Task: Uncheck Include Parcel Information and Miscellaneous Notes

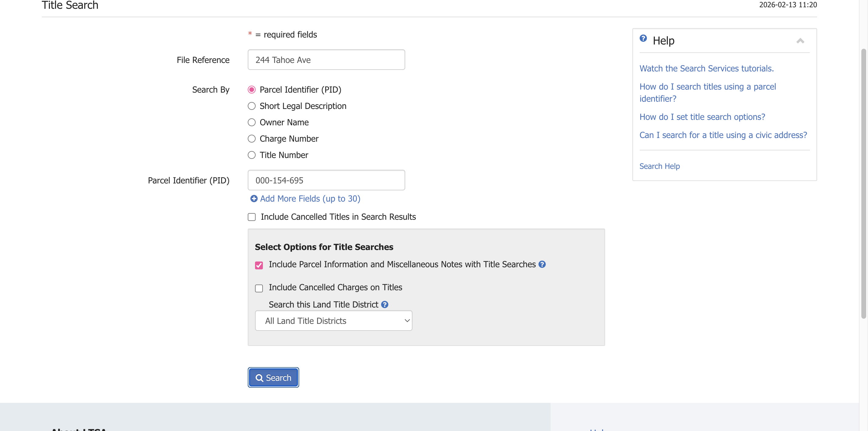Action: pyautogui.click(x=259, y=265)
